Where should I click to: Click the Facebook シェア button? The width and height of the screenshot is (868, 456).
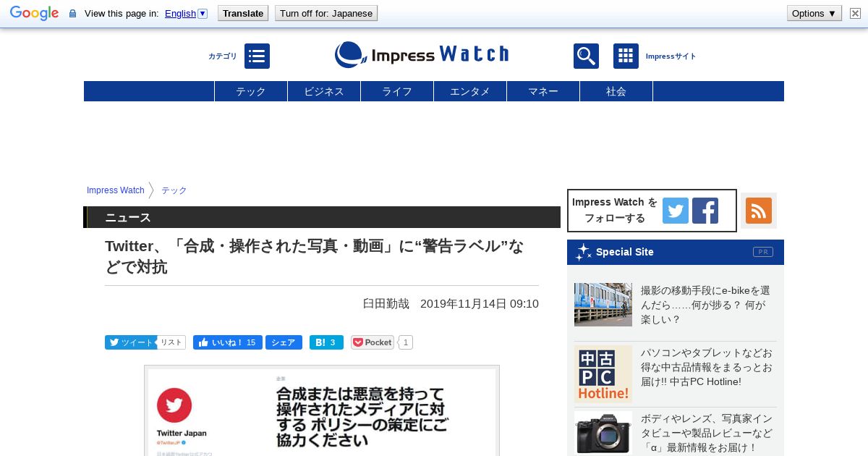[284, 342]
